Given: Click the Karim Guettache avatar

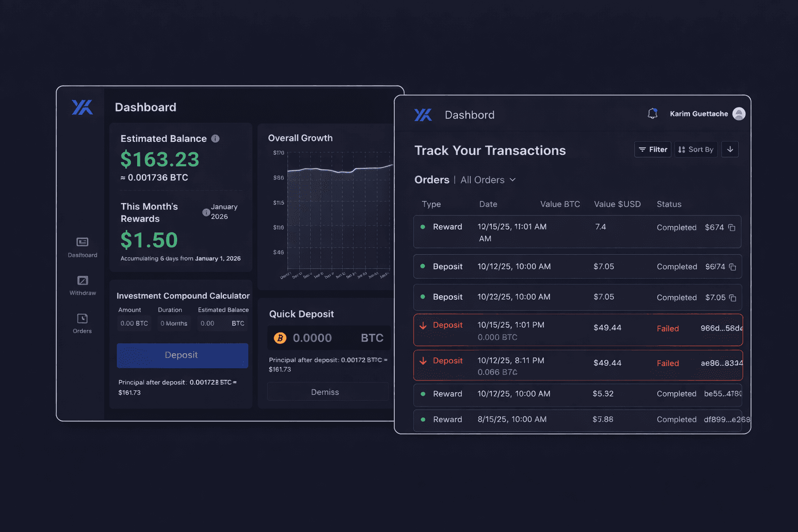Looking at the screenshot, I should (x=739, y=114).
